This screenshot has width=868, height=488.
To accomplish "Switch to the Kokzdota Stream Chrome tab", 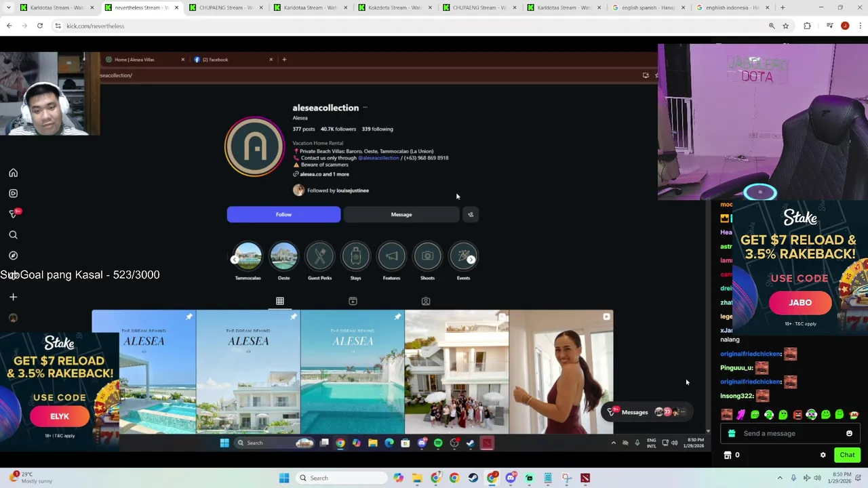I will click(396, 7).
